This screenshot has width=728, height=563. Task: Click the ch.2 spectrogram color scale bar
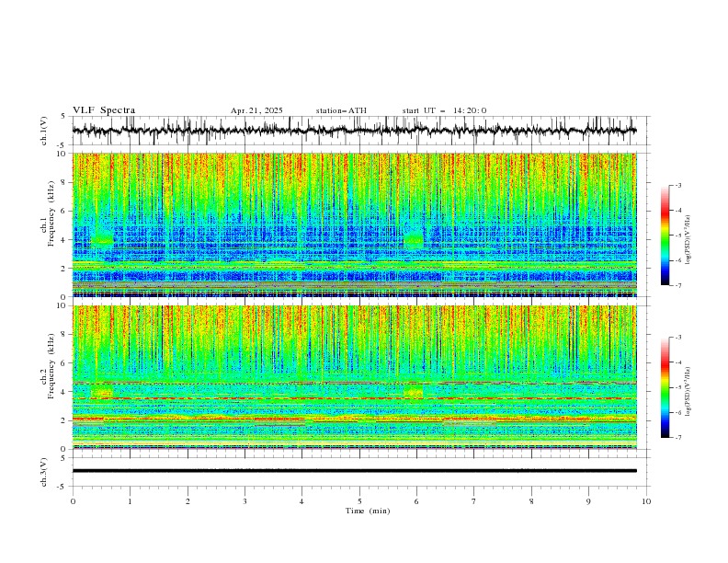tap(665, 387)
